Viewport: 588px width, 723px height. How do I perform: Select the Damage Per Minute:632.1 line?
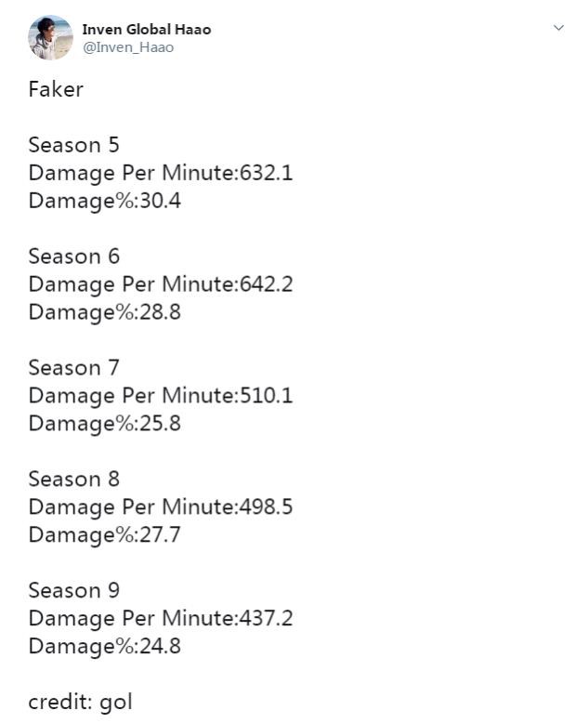coord(161,174)
